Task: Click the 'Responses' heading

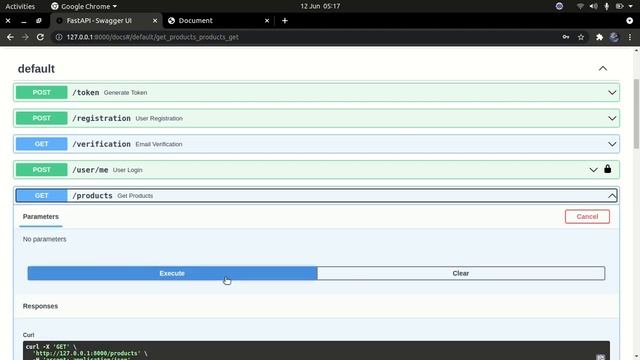Action: (x=40, y=306)
